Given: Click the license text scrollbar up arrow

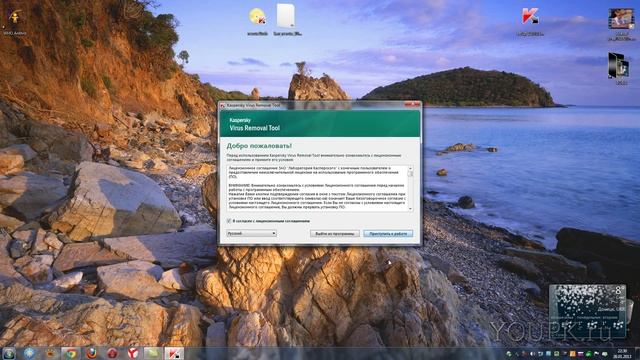Looking at the screenshot, I should coord(410,168).
